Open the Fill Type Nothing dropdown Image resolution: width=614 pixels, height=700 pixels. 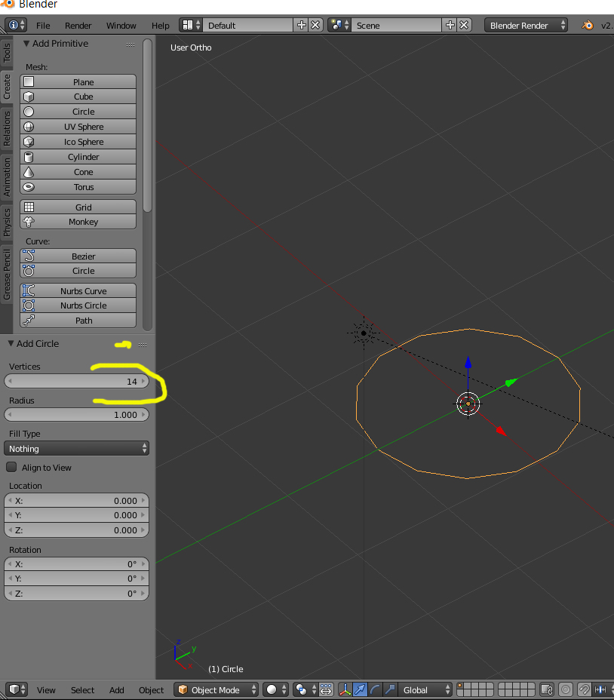[76, 448]
